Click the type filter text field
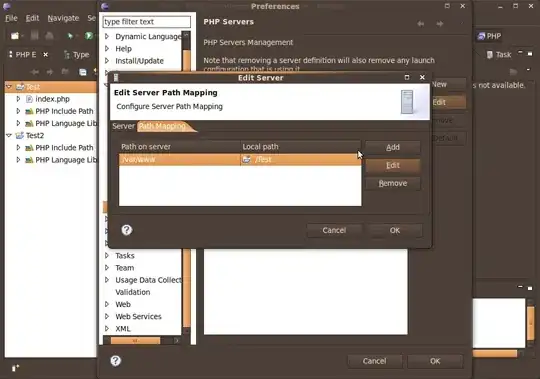540x379 pixels. pos(146,22)
